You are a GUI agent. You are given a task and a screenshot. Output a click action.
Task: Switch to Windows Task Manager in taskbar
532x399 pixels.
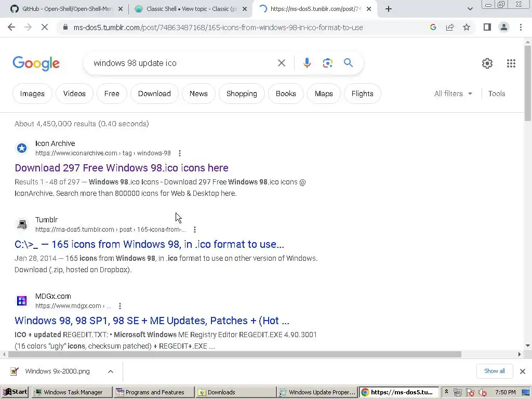[x=72, y=392]
